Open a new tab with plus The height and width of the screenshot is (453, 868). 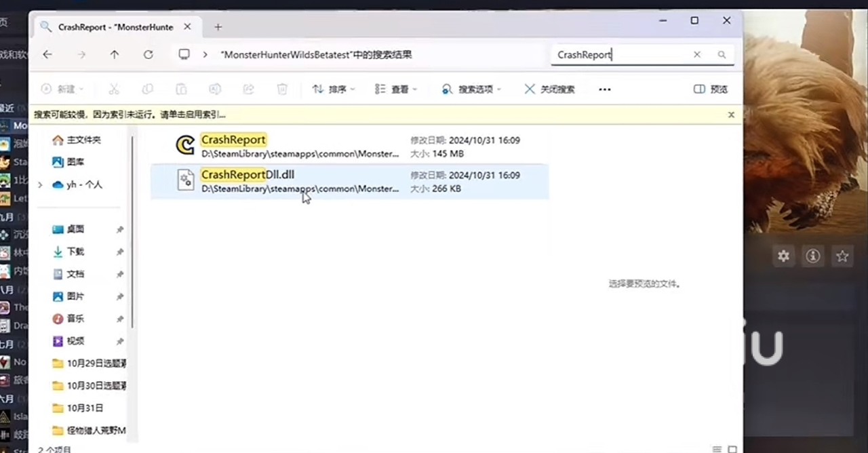pos(218,27)
